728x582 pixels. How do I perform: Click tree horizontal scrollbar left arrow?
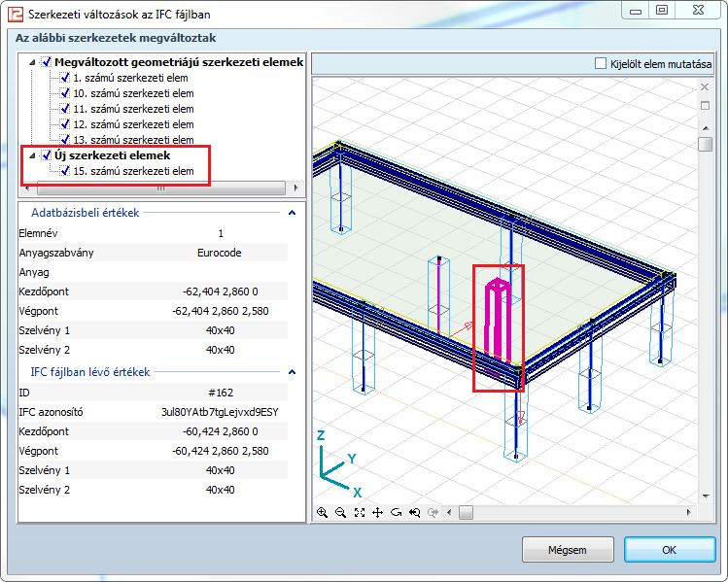click(27, 188)
